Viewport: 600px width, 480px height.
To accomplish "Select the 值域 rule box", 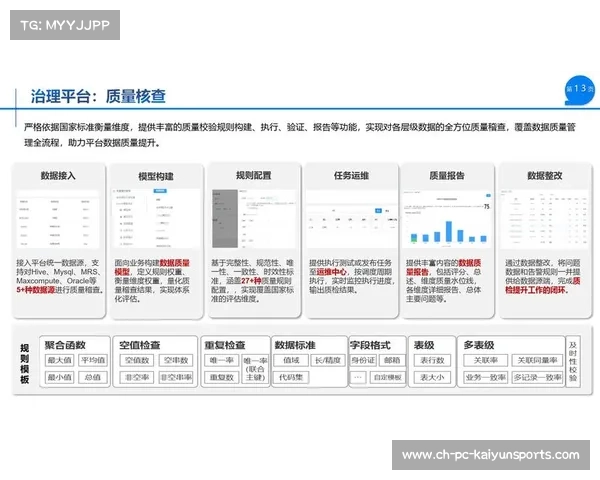I will pos(291,360).
